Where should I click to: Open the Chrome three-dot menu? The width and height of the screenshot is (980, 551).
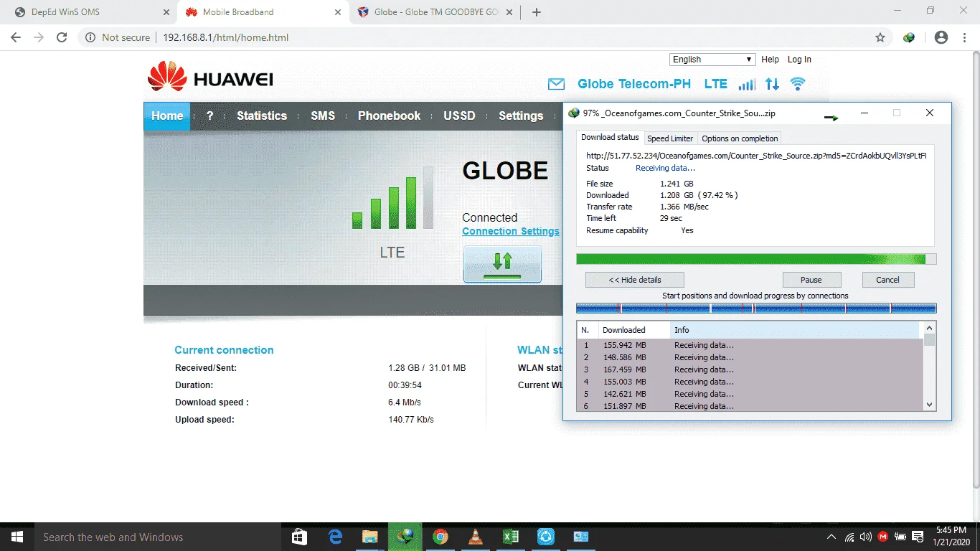(965, 37)
